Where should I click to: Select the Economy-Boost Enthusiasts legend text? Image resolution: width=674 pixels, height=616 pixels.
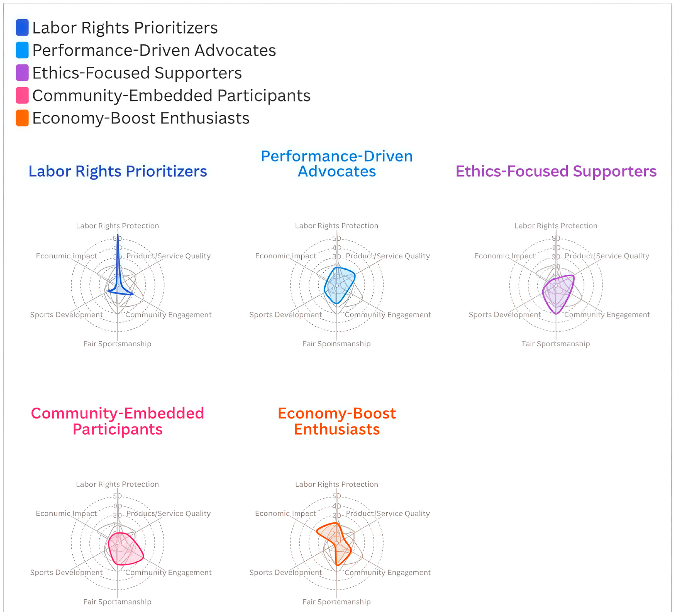click(x=141, y=118)
